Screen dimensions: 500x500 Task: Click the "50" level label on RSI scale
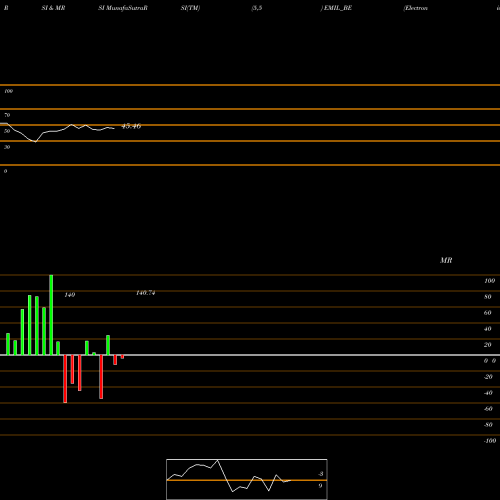click(7, 131)
